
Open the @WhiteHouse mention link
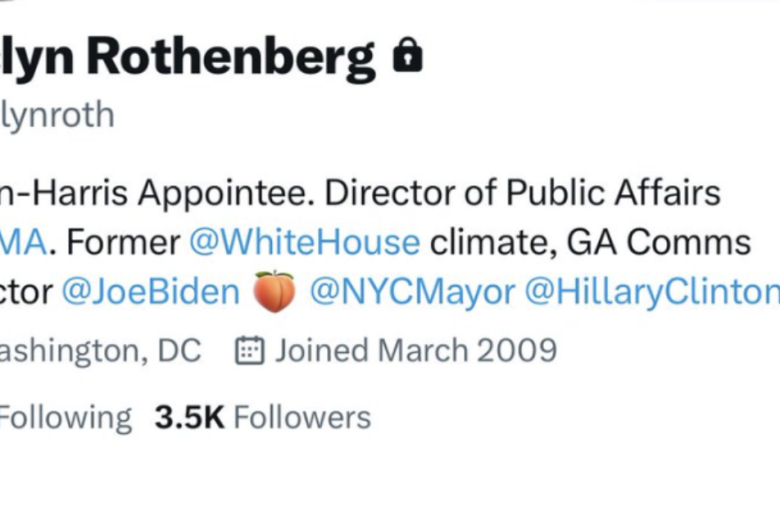305,242
